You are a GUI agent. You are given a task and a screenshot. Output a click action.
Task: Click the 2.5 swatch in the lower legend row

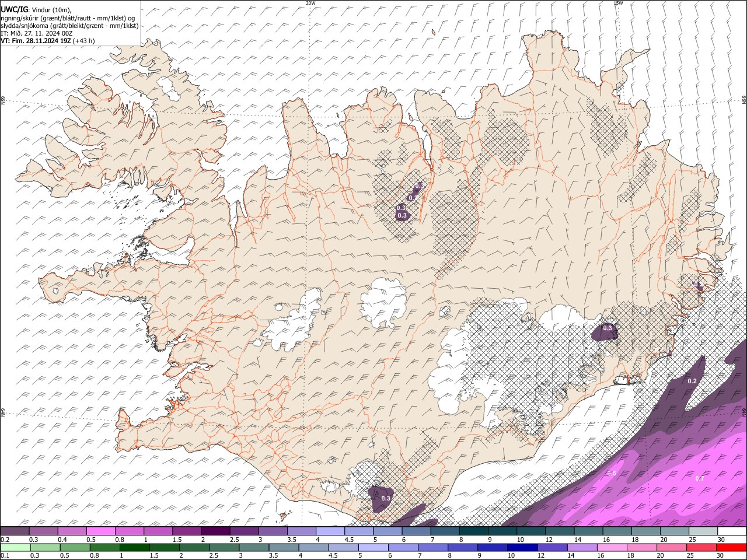point(224,547)
